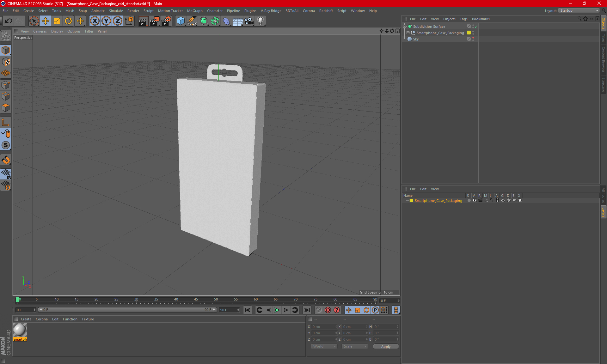The width and height of the screenshot is (607, 364).
Task: Open the material Texture menu
Action: pyautogui.click(x=88, y=319)
